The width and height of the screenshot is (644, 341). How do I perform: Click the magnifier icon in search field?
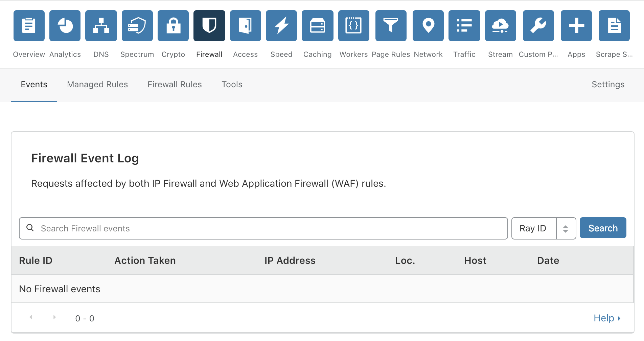pyautogui.click(x=30, y=228)
